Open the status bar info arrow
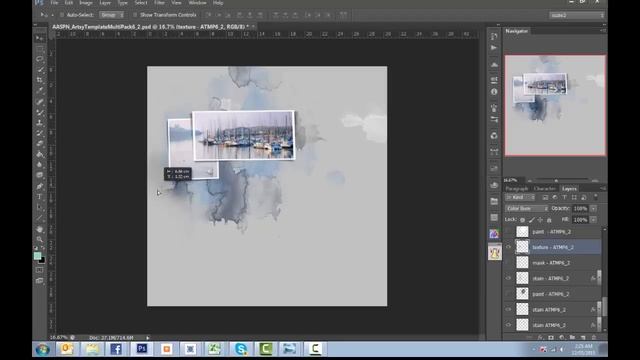 click(148, 338)
